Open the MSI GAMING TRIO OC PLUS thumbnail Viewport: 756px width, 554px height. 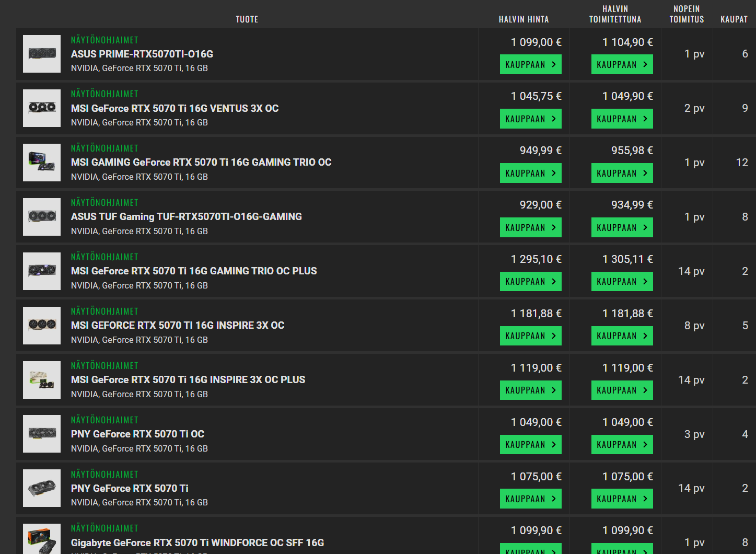tap(42, 271)
